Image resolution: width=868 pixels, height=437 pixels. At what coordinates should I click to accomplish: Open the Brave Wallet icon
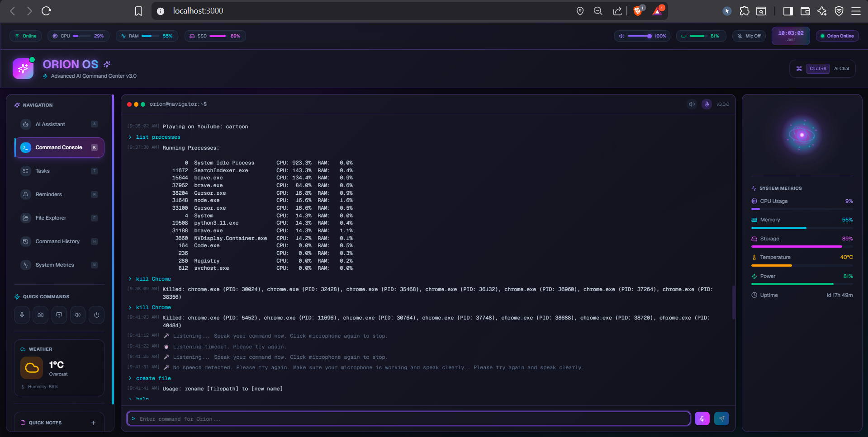[805, 11]
